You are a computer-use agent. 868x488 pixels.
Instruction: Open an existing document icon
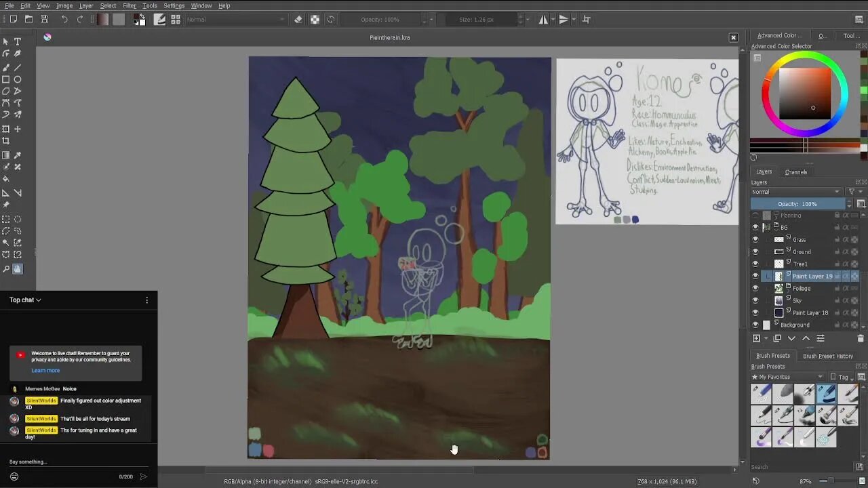click(28, 20)
